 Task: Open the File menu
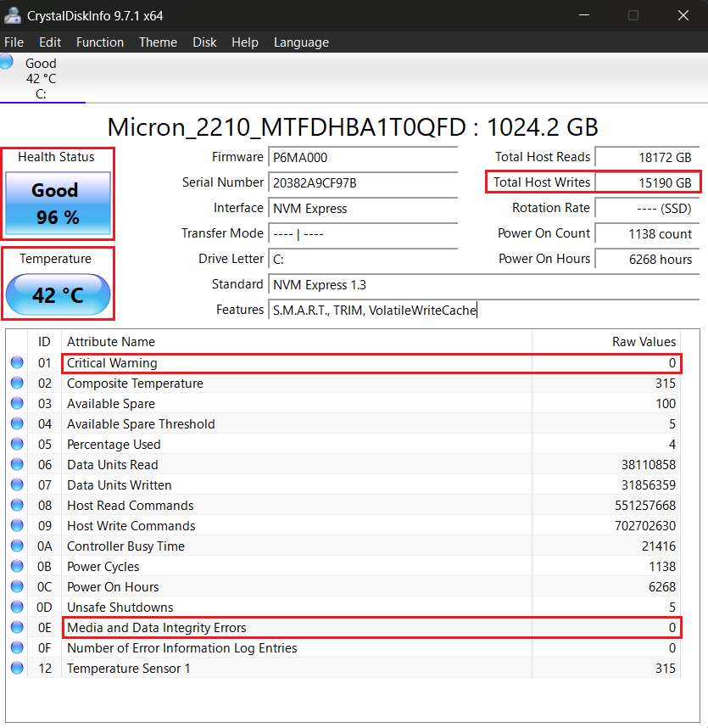coord(14,42)
